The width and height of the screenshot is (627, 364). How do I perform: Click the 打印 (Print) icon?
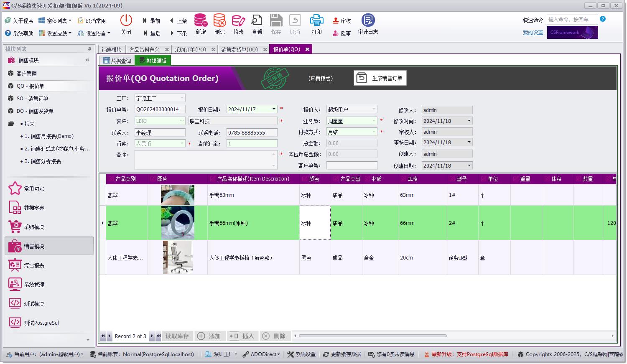[316, 24]
